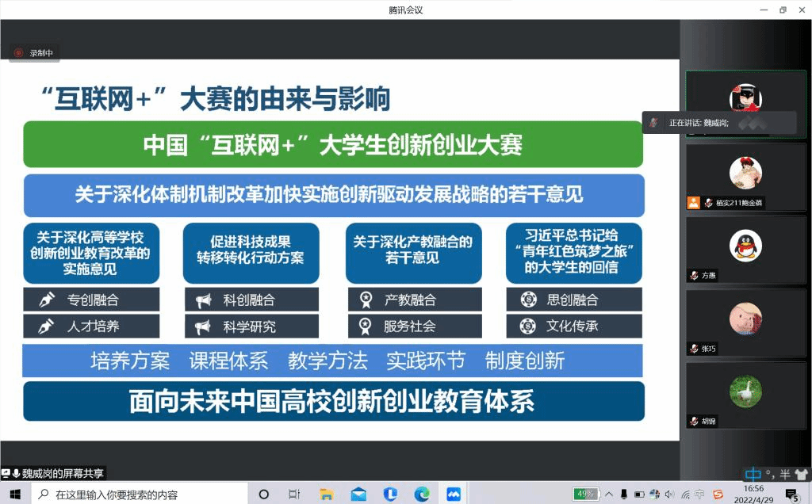
Task: Click the 正在讲话 魏威岗 speaker banner
Action: pyautogui.click(x=719, y=123)
